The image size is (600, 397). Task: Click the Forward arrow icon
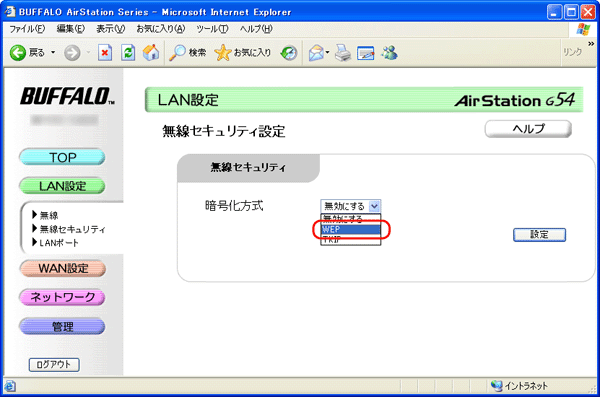[72, 53]
